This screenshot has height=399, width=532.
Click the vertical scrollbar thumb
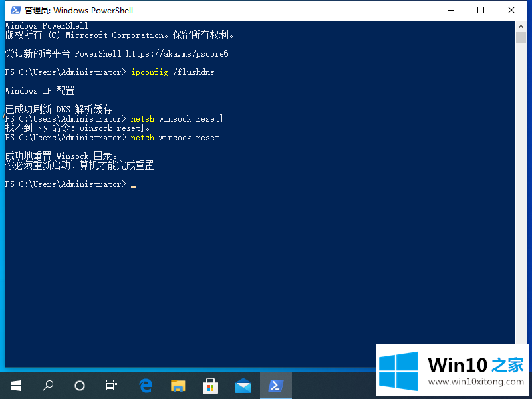521,37
